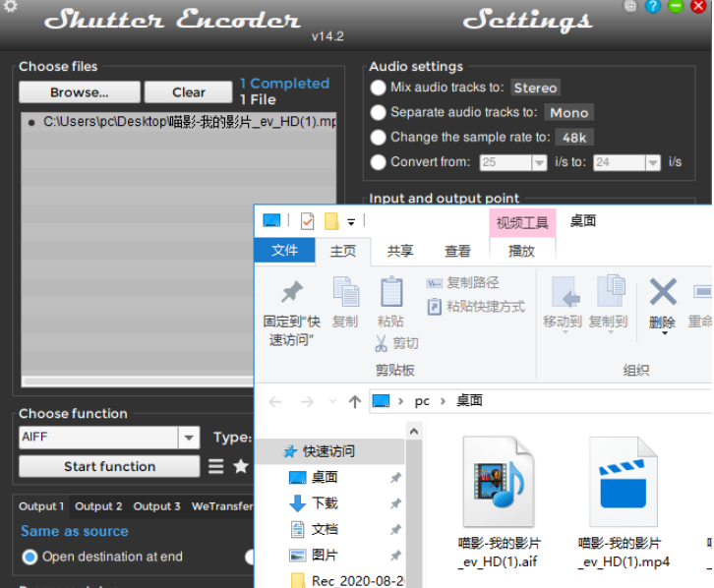Open the 48k sample rate selector

(574, 138)
